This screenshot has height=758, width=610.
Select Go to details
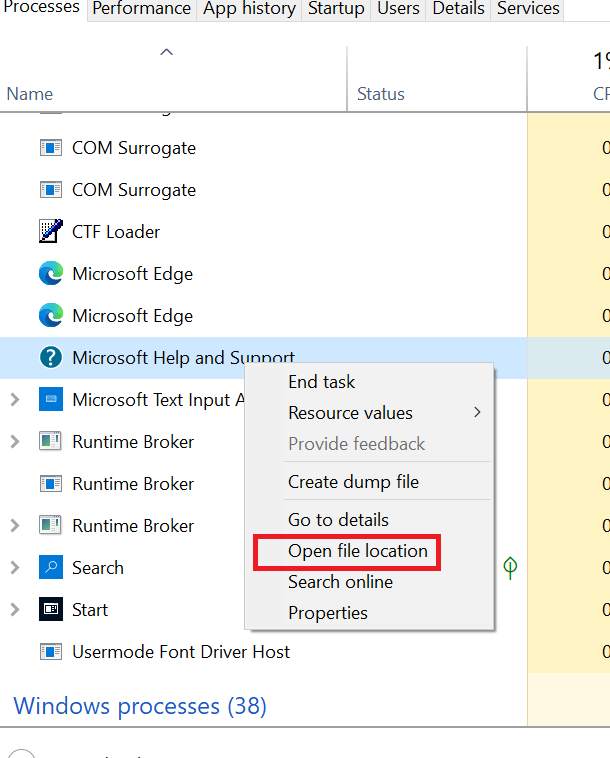pos(370,520)
